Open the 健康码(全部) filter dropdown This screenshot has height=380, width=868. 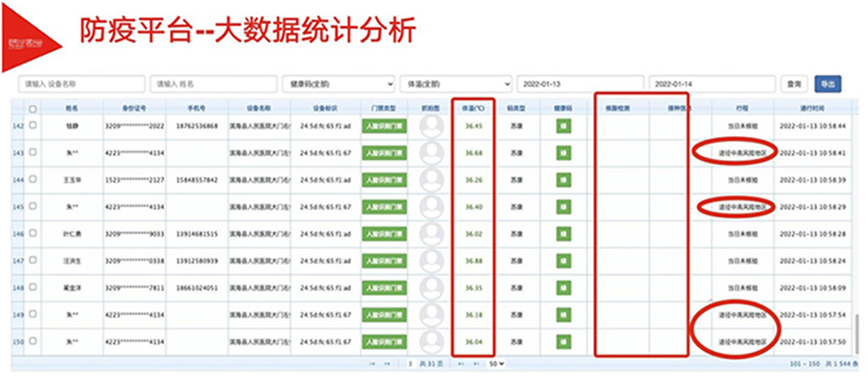339,84
